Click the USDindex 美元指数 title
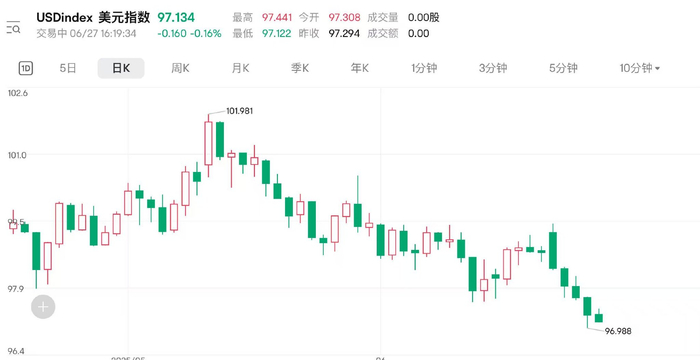Viewport: 700px width, 360px height. coord(94,18)
